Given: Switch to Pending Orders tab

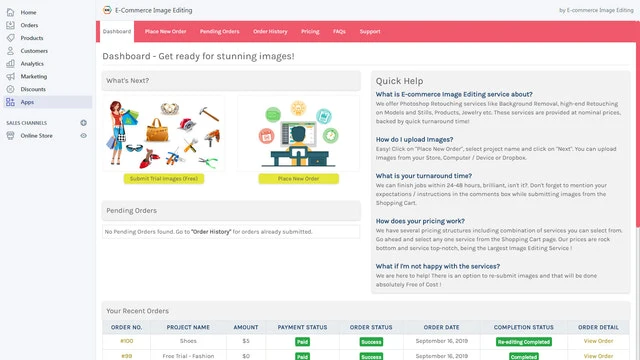Looking at the screenshot, I should pyautogui.click(x=220, y=31).
